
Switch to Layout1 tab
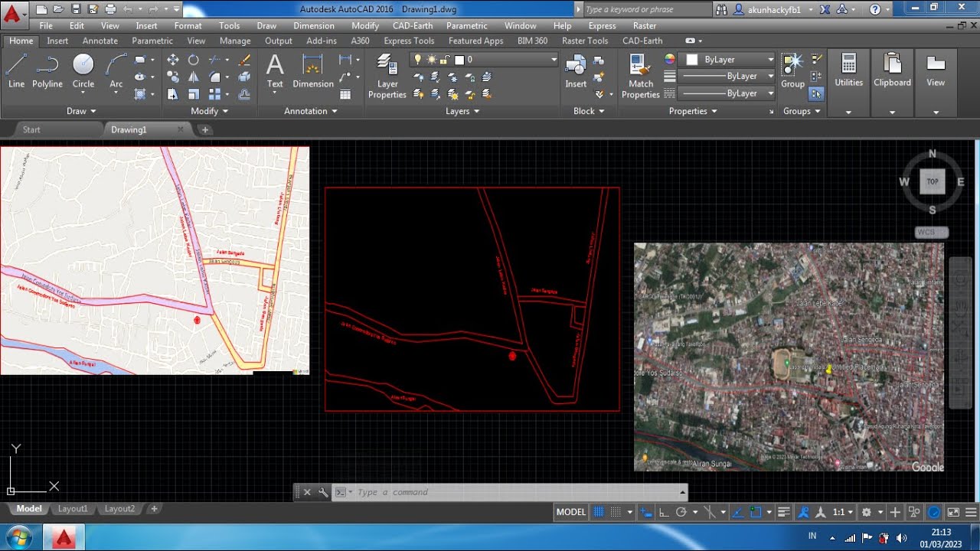point(73,509)
